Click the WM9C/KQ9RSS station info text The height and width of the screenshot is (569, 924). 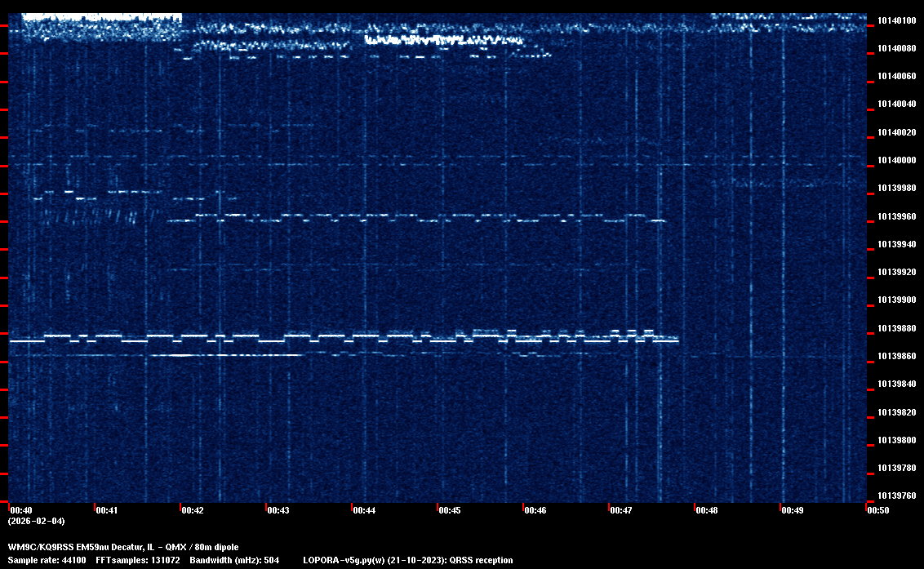pyautogui.click(x=123, y=546)
